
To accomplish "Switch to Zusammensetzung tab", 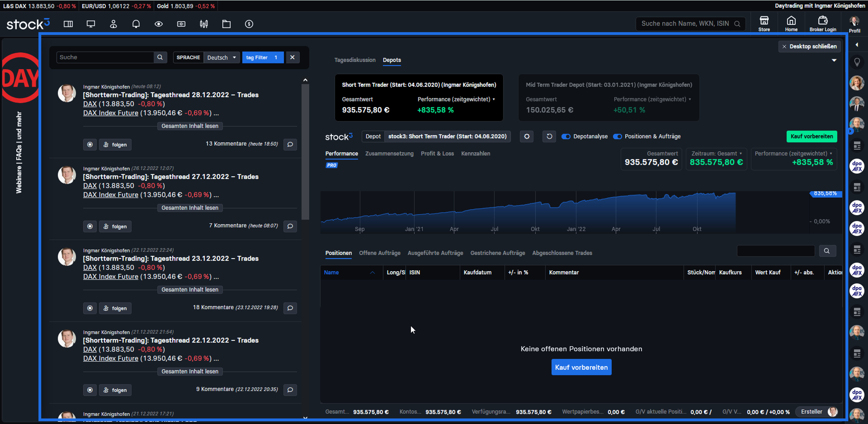I will [x=389, y=154].
